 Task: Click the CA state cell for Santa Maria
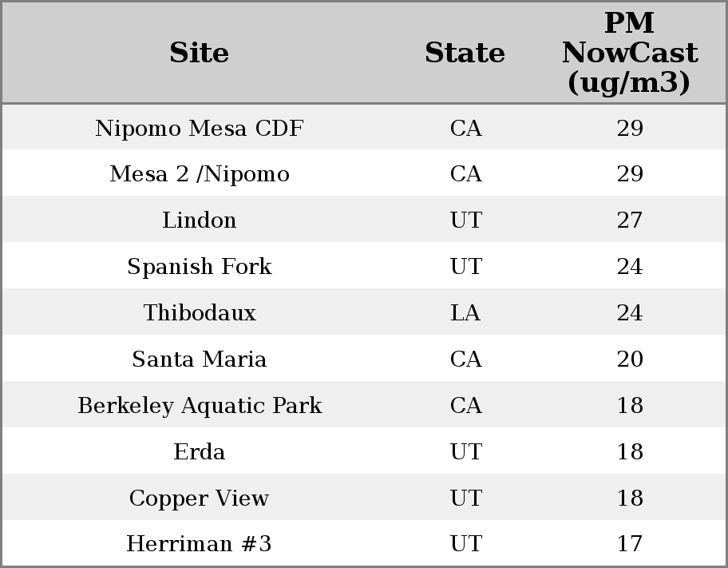tap(465, 359)
